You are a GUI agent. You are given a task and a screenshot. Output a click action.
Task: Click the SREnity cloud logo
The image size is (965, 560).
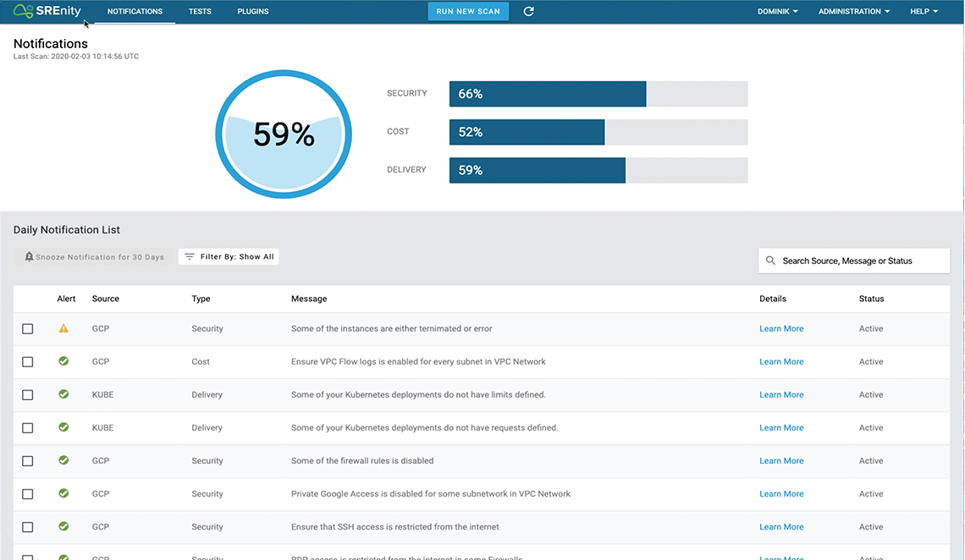[23, 11]
